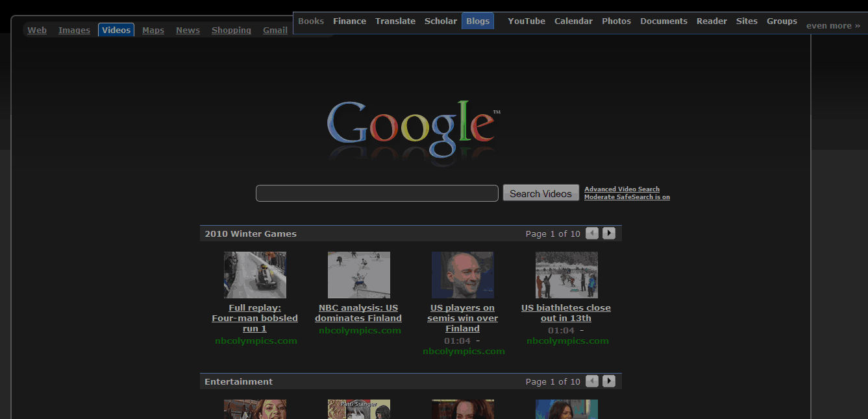Viewport: 868px width, 419px height.
Task: Select Scholar in the more menu
Action: click(x=441, y=21)
